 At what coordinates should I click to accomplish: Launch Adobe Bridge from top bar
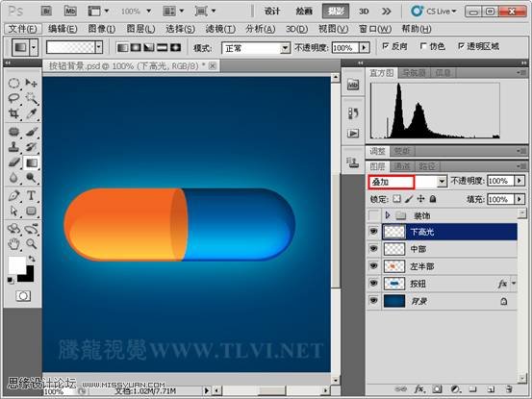(x=46, y=12)
